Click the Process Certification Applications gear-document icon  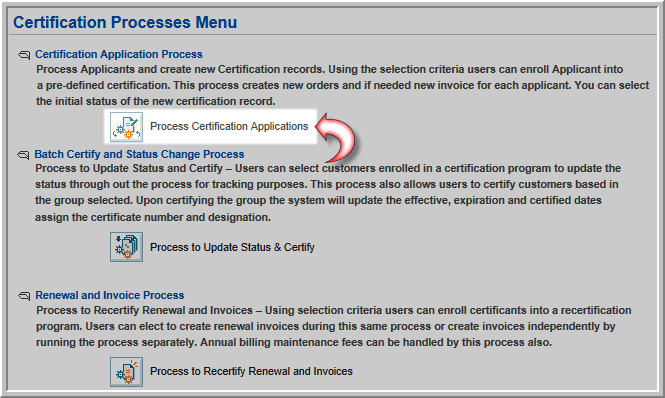126,127
